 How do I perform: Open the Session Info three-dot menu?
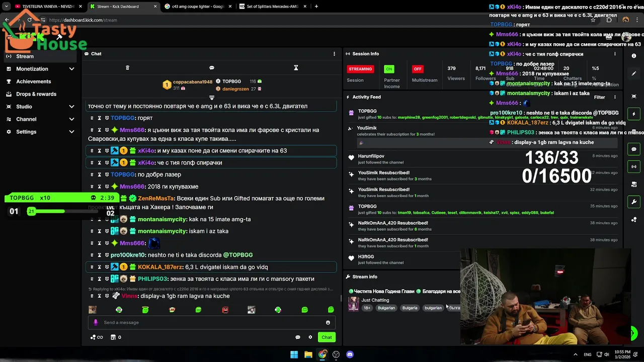point(615,54)
